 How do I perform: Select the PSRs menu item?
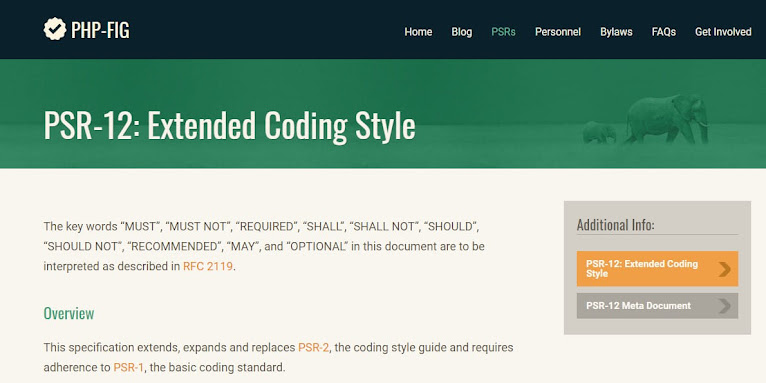point(503,32)
